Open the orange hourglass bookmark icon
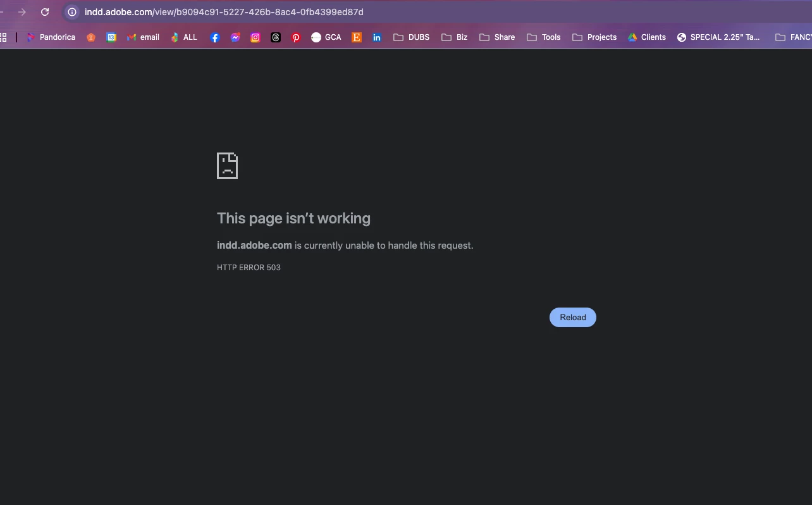Image resolution: width=812 pixels, height=505 pixels. click(x=91, y=37)
